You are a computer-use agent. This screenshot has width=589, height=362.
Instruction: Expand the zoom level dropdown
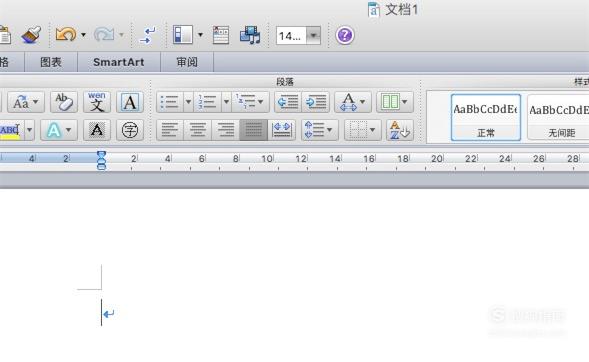(x=313, y=36)
